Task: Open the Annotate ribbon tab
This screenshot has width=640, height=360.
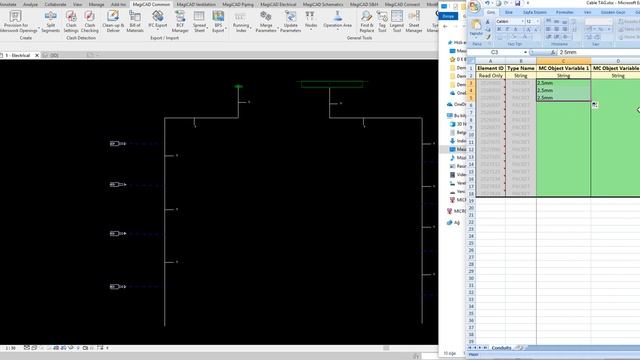Action: click(x=8, y=4)
